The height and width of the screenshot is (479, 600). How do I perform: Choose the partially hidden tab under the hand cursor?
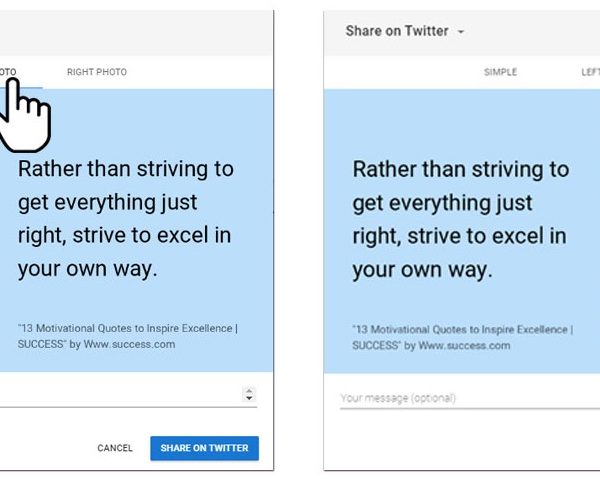click(8, 72)
